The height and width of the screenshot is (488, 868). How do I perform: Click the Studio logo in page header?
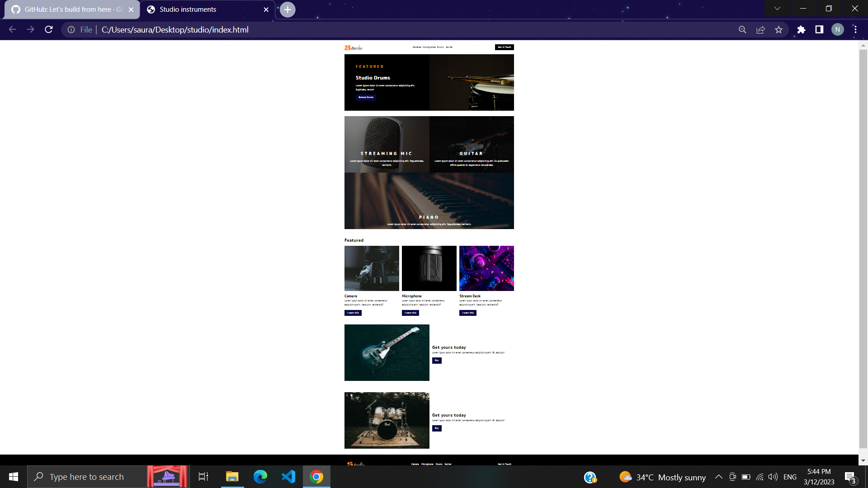(354, 47)
